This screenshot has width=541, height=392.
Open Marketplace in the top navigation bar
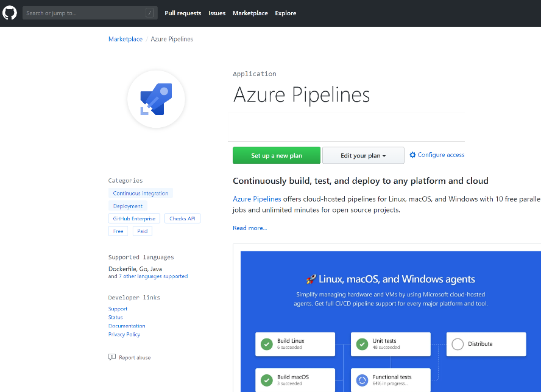[x=250, y=13]
